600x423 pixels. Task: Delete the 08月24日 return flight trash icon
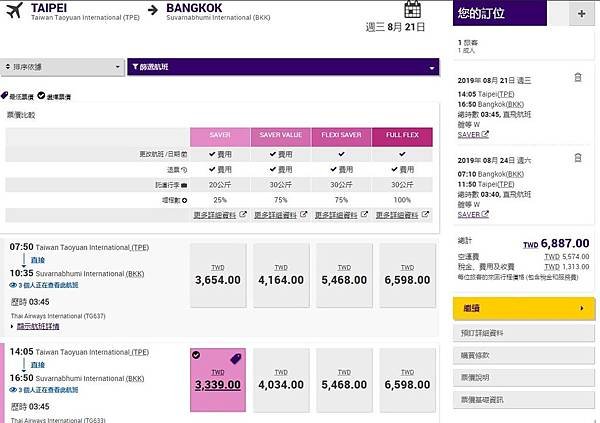coord(578,157)
